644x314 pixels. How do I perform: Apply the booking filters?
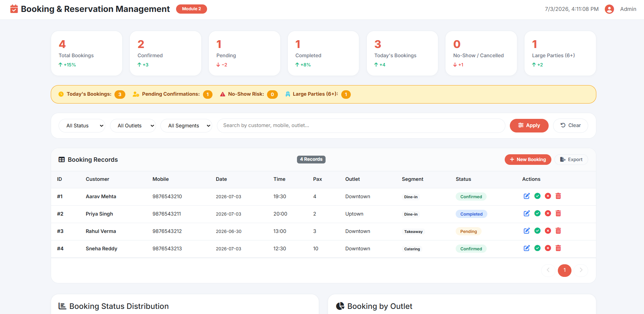click(529, 126)
